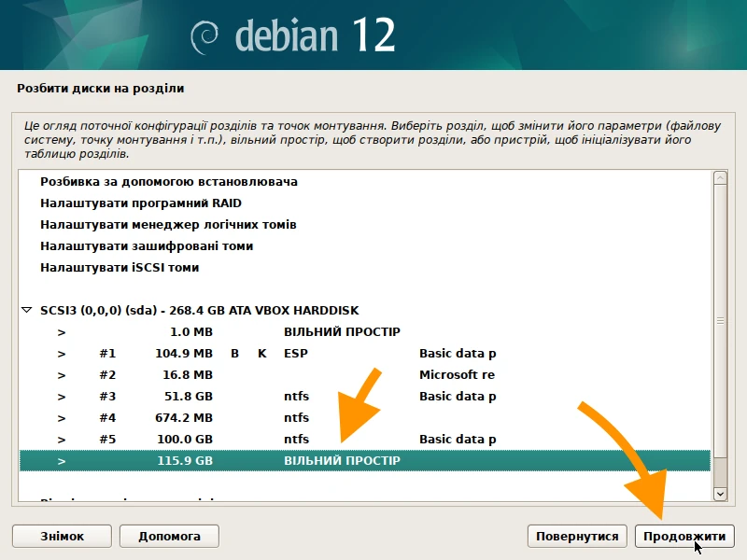The width and height of the screenshot is (747, 560).
Task: Select partition #3 51.8 GB ntfs
Action: pyautogui.click(x=365, y=396)
